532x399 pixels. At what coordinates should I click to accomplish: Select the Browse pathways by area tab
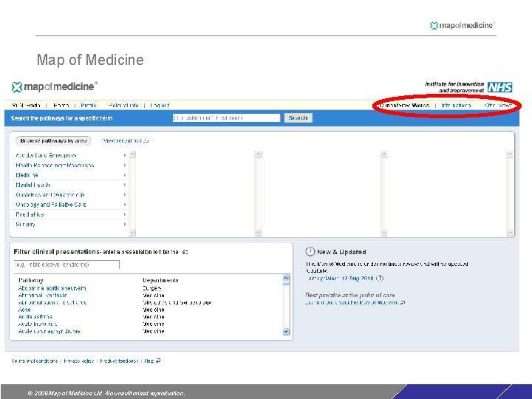coord(53,140)
